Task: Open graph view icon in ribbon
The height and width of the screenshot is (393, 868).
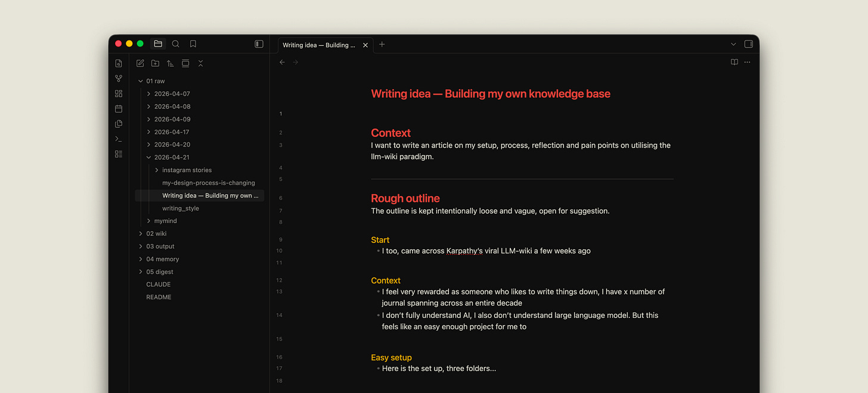Action: click(x=119, y=79)
